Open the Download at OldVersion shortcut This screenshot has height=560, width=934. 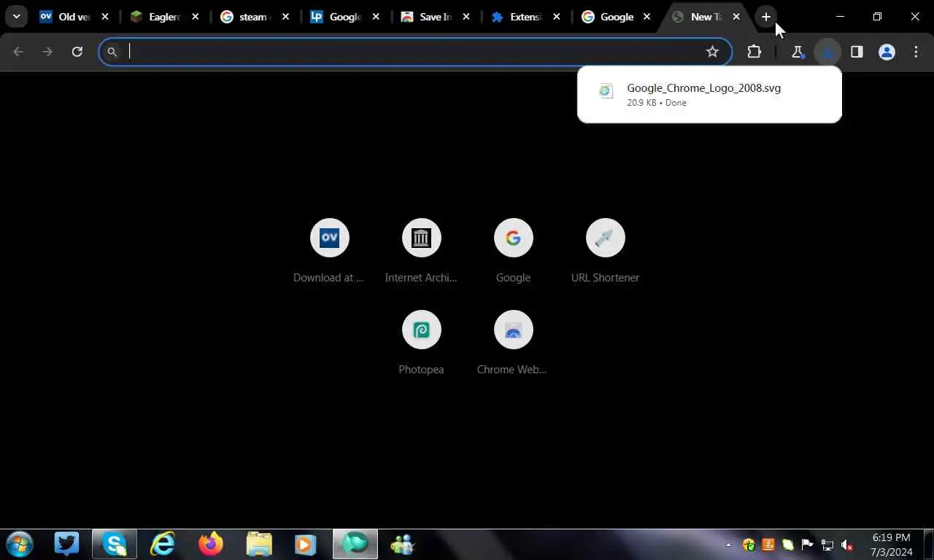329,252
